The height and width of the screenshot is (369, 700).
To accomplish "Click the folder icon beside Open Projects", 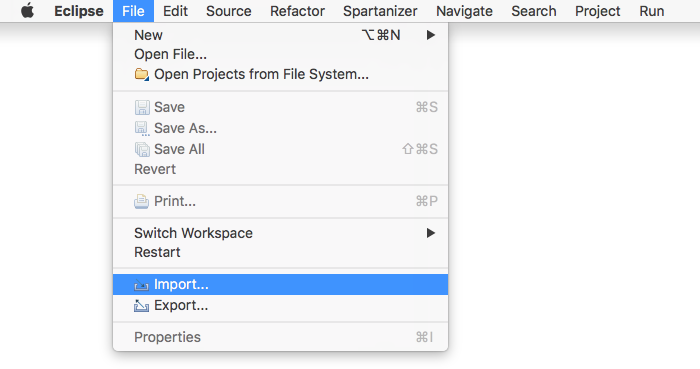I will click(x=142, y=74).
